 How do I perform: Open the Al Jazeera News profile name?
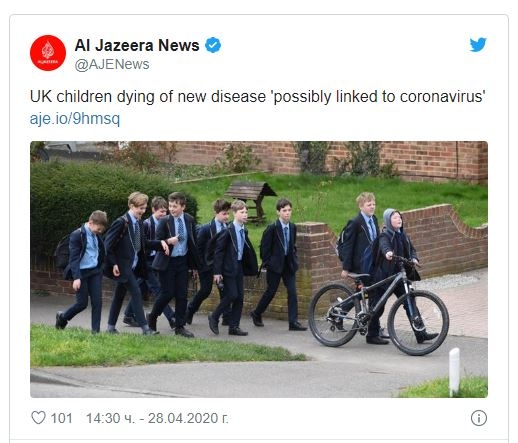click(x=137, y=45)
